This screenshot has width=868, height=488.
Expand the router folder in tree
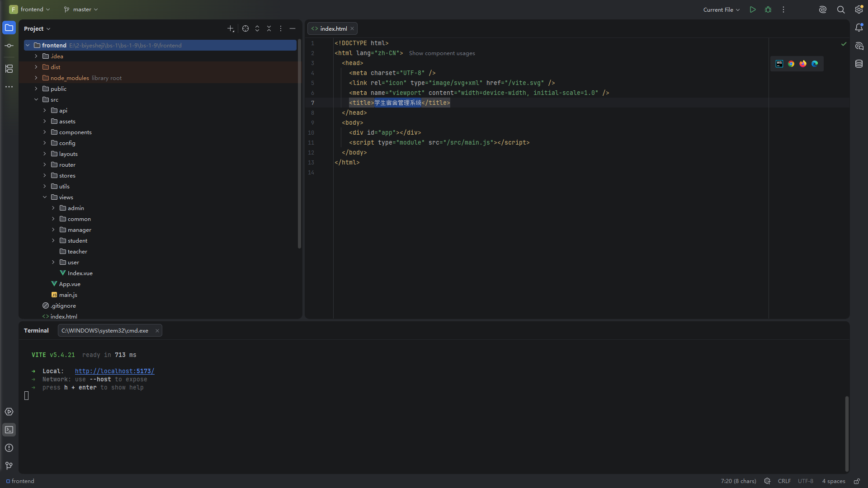coord(45,165)
